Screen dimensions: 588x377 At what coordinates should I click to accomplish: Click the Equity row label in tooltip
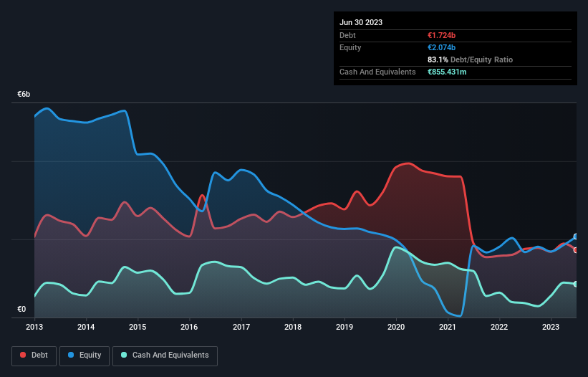(350, 47)
